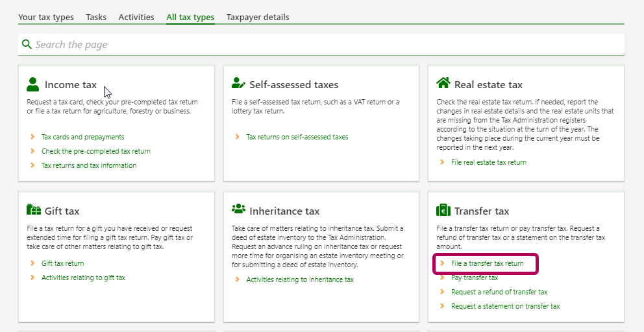Click the Gift tax present icon
644x332 pixels.
(34, 210)
